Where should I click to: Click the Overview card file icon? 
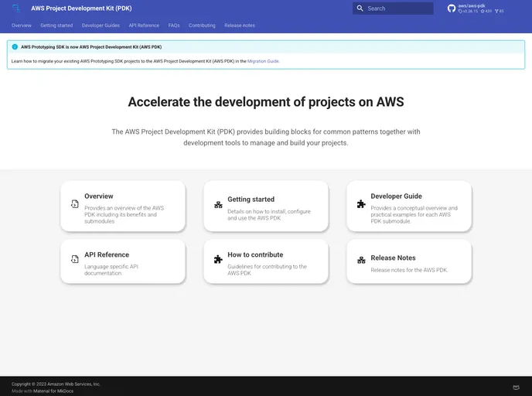tap(75, 204)
